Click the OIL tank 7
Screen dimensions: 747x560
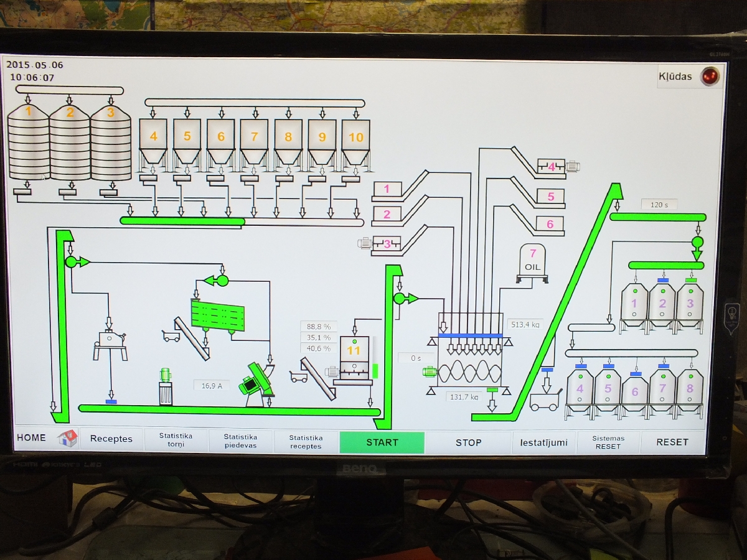click(x=533, y=260)
